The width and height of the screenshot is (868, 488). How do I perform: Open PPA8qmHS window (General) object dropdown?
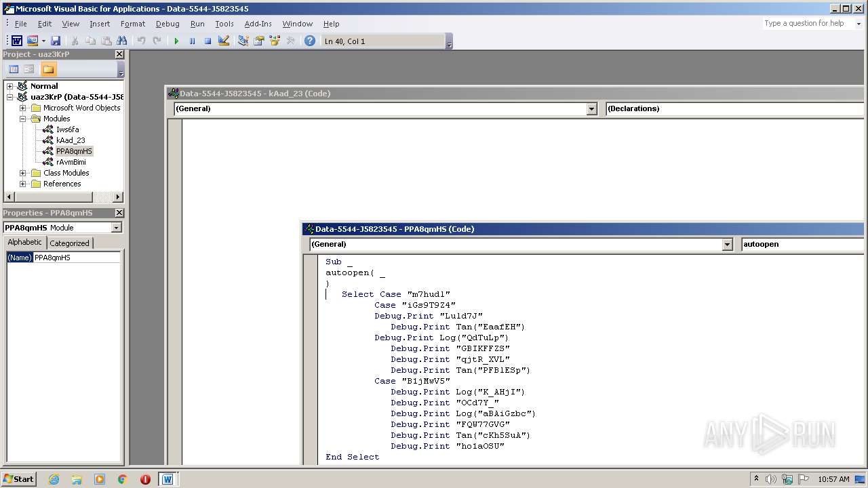(728, 244)
